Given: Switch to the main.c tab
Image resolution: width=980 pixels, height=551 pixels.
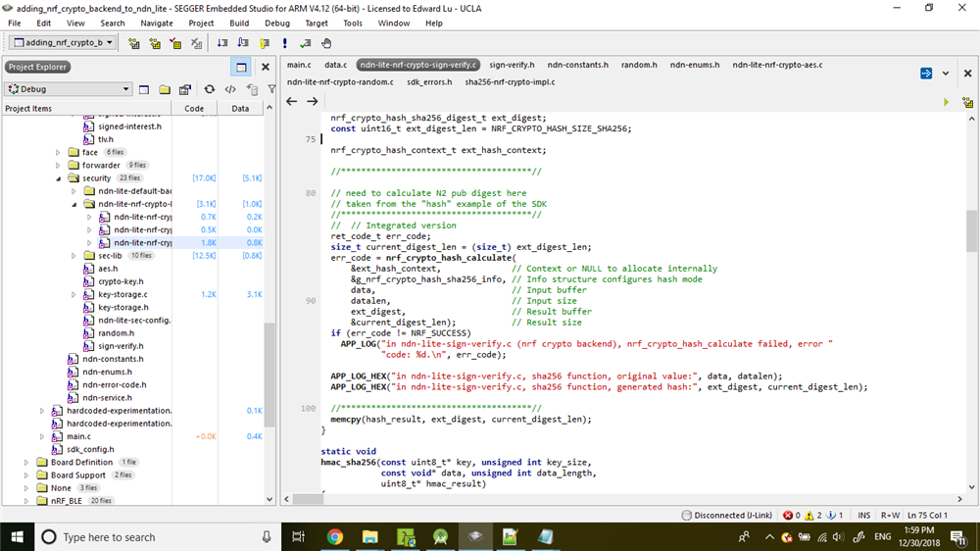Looking at the screenshot, I should 299,65.
